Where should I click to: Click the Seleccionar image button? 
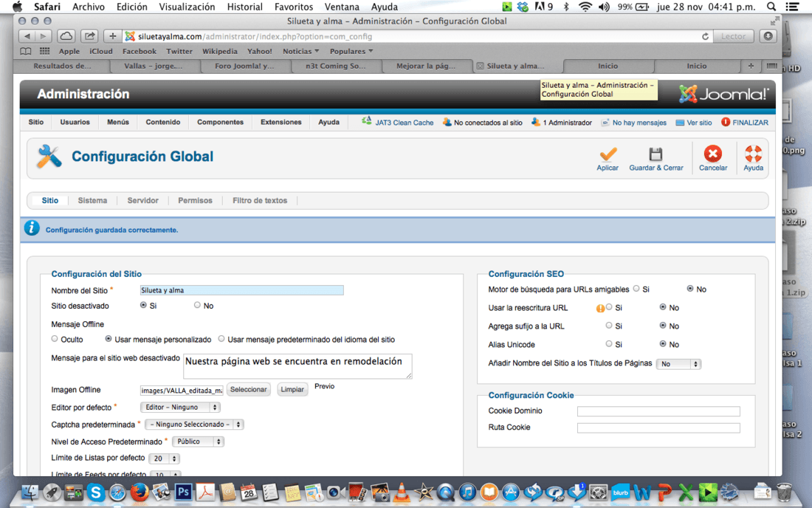tap(249, 389)
